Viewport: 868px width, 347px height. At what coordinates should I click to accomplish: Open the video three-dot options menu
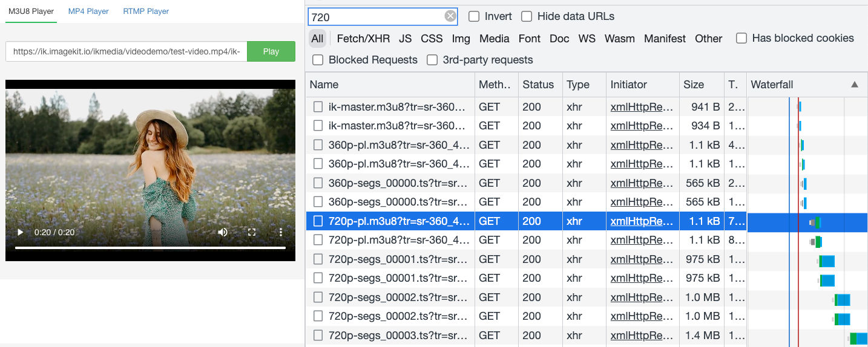point(281,232)
